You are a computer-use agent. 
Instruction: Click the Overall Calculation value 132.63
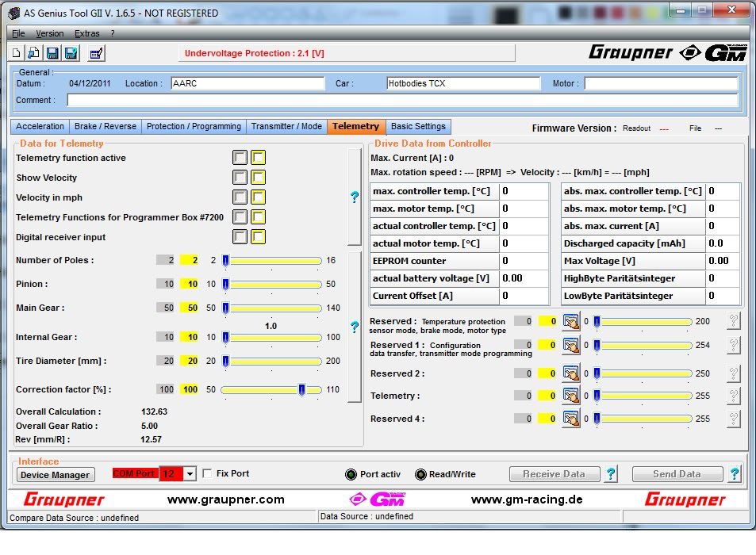click(x=154, y=412)
